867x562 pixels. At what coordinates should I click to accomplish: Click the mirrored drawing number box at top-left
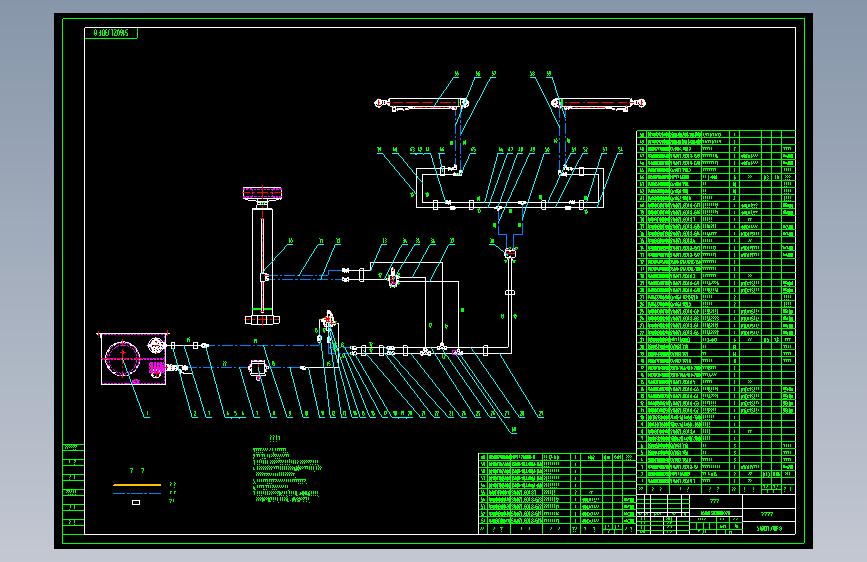tap(111, 33)
